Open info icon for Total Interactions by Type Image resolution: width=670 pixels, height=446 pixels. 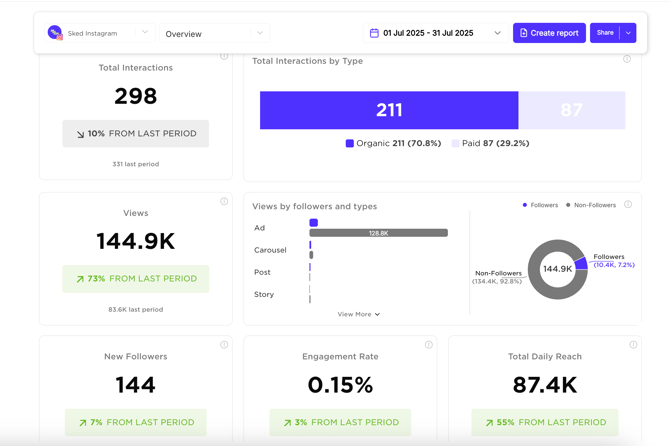coord(627,59)
